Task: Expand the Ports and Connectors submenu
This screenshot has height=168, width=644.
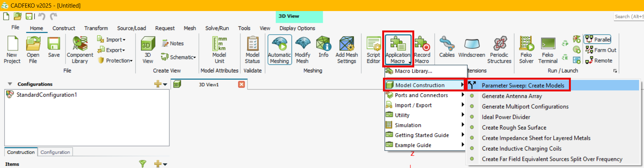Action: coord(425,95)
